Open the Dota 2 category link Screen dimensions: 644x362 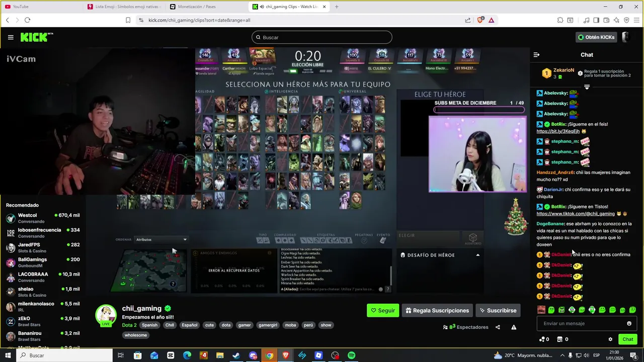click(x=129, y=325)
